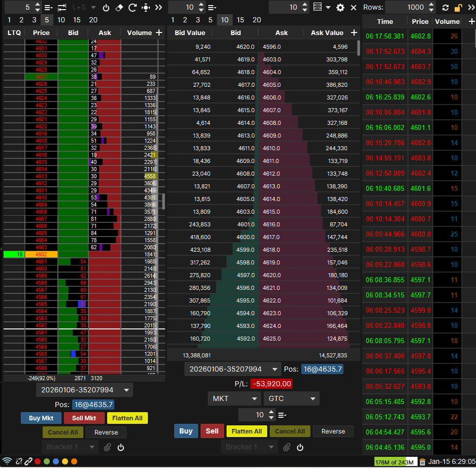Click Reverse in the ladder panel
The height and width of the screenshot is (468, 476).
click(106, 432)
